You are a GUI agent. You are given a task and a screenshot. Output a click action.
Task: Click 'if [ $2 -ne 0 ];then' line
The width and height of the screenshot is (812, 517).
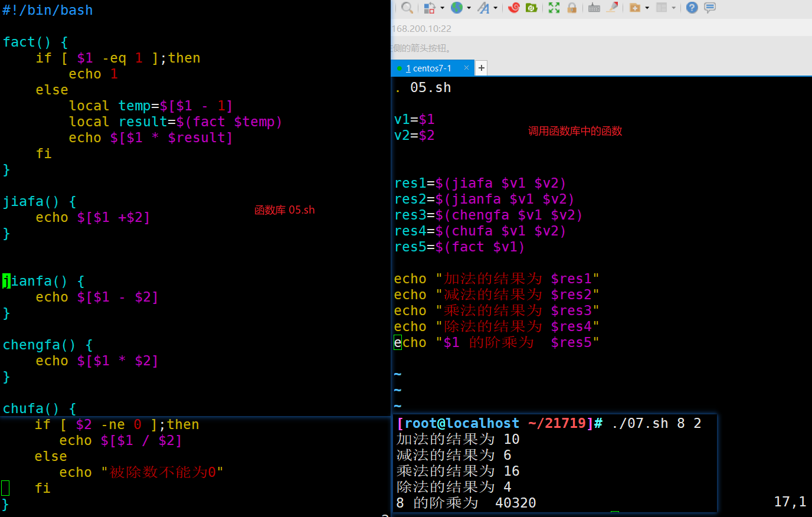[x=117, y=424]
